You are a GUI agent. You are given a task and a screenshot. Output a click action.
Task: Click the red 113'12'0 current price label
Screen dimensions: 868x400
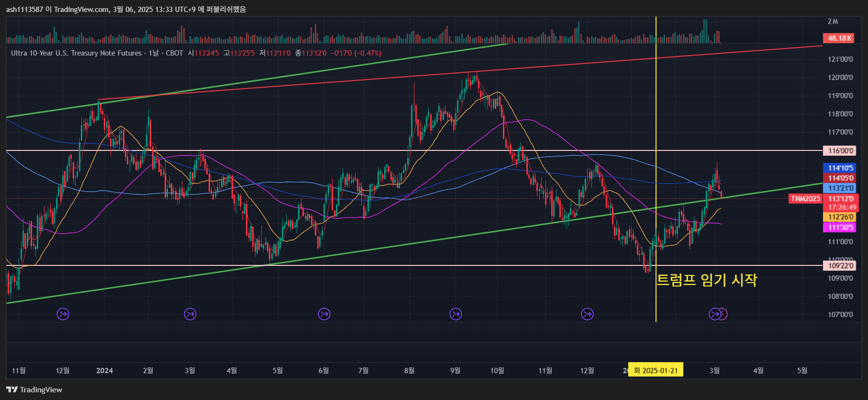tap(841, 199)
